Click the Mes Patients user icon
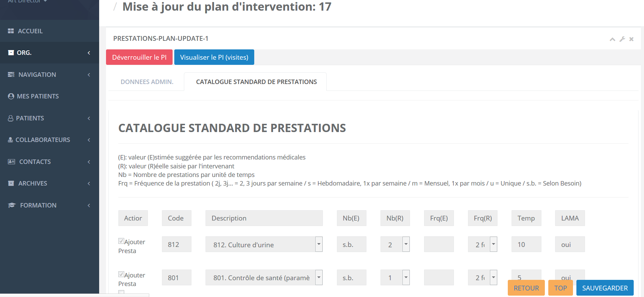 pyautogui.click(x=11, y=96)
